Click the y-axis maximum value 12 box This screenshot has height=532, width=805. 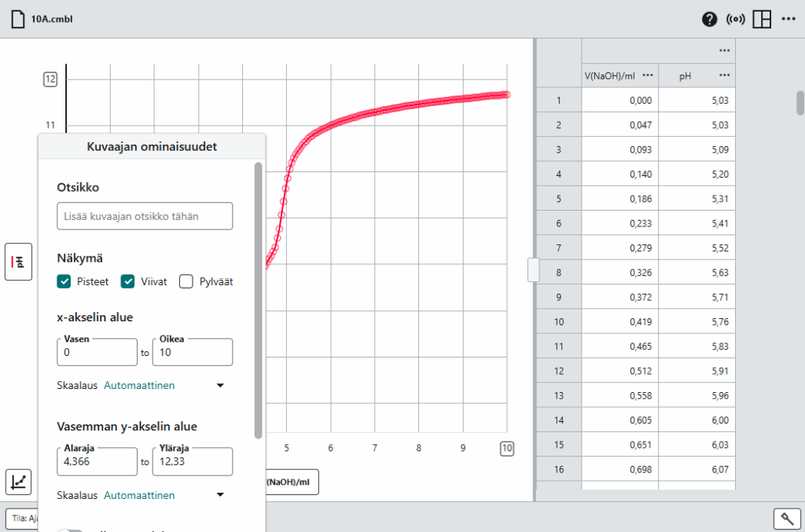click(50, 79)
